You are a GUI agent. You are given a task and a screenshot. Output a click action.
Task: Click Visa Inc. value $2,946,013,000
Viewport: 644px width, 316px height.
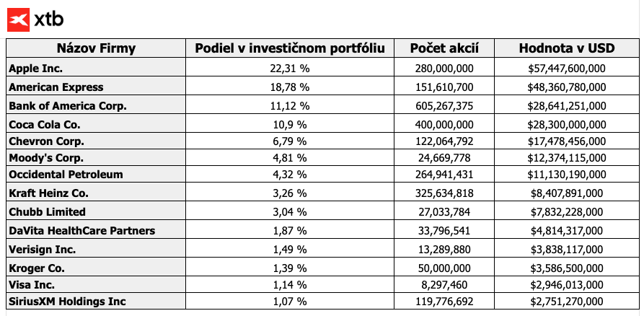tap(566, 284)
